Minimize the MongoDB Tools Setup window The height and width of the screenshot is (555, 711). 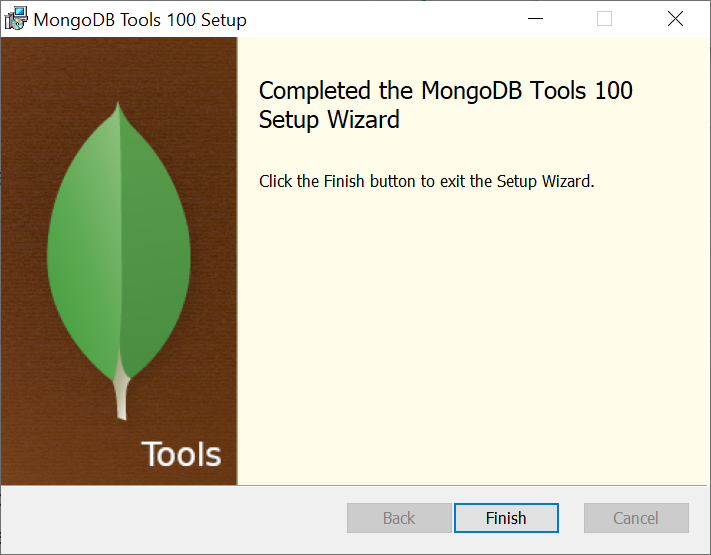535,19
